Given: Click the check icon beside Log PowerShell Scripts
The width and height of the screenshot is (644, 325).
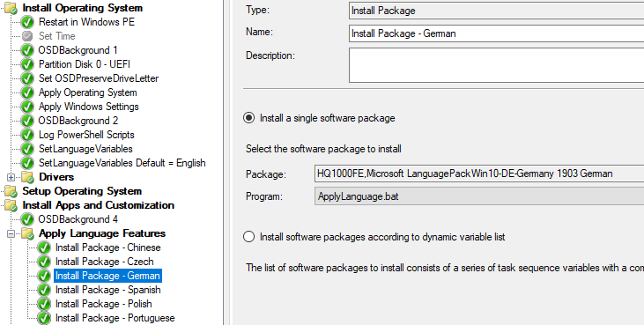Looking at the screenshot, I should [x=27, y=135].
